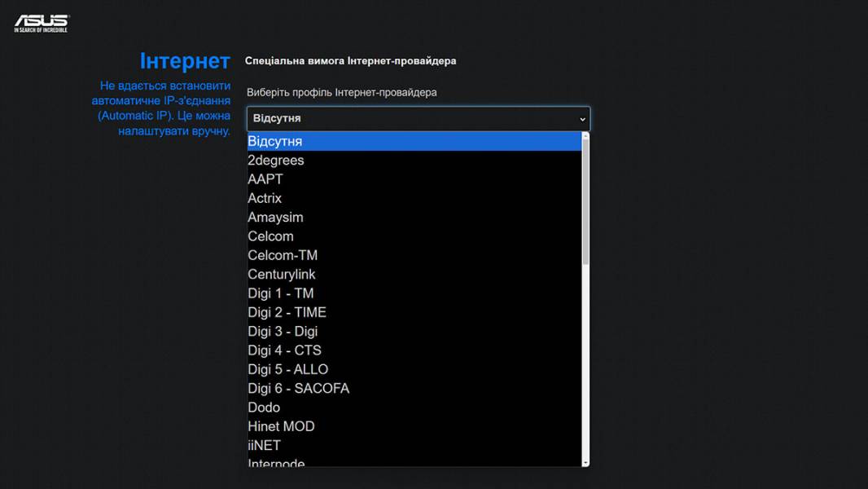
Task: Click the ASUS logo
Action: click(41, 24)
